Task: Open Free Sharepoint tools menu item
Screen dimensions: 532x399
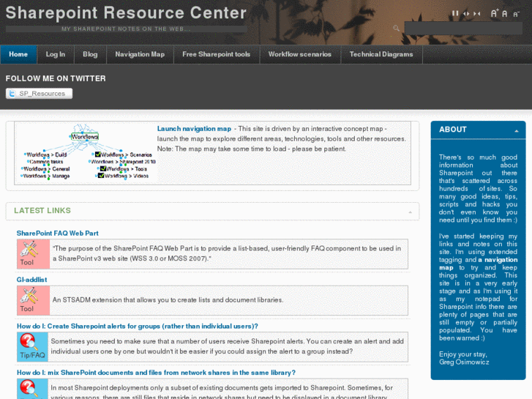Action: coord(217,54)
